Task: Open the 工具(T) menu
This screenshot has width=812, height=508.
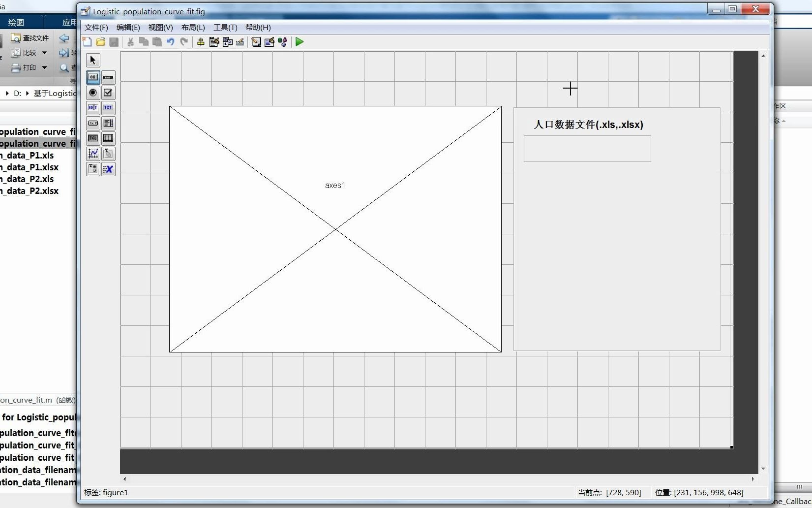Action: [x=225, y=28]
